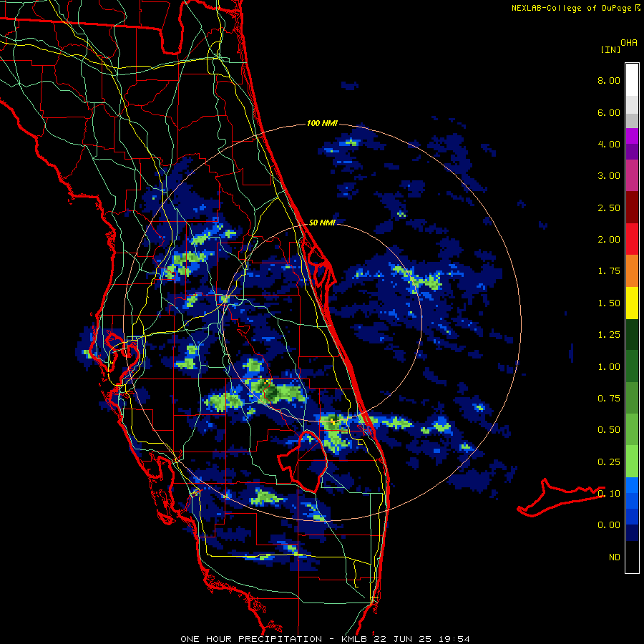The height and width of the screenshot is (644, 644).
Task: Pick the darkest green legend swatch
Action: [x=632, y=334]
